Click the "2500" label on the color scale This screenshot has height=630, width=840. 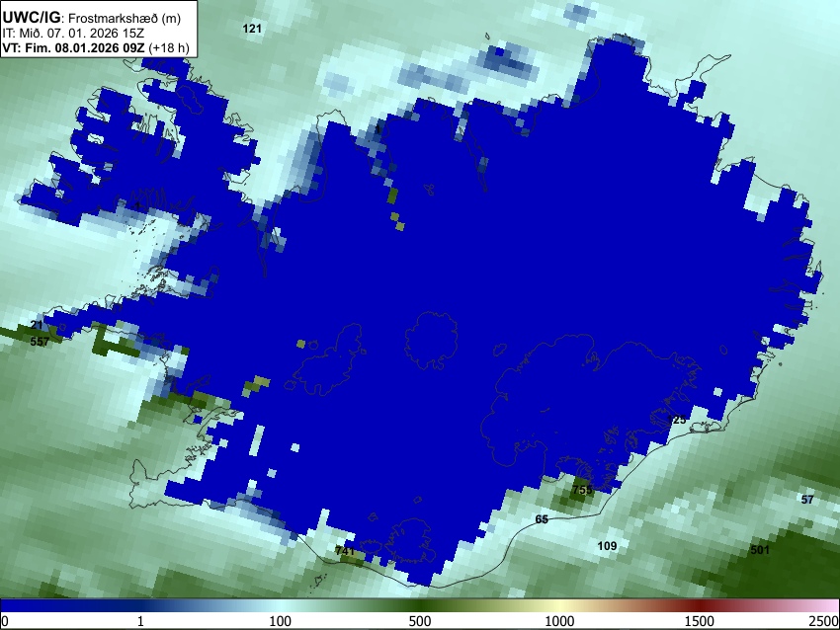coord(824,621)
